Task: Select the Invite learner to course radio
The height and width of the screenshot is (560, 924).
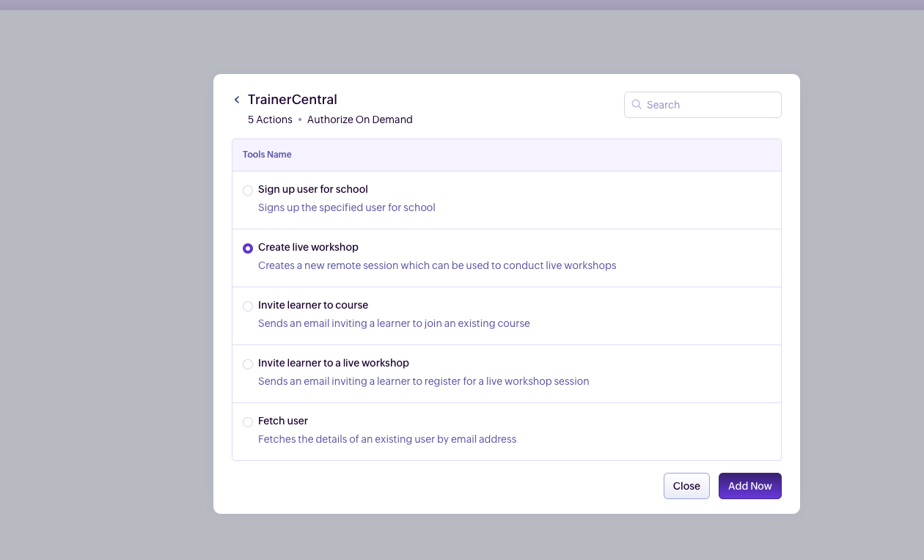Action: click(248, 306)
